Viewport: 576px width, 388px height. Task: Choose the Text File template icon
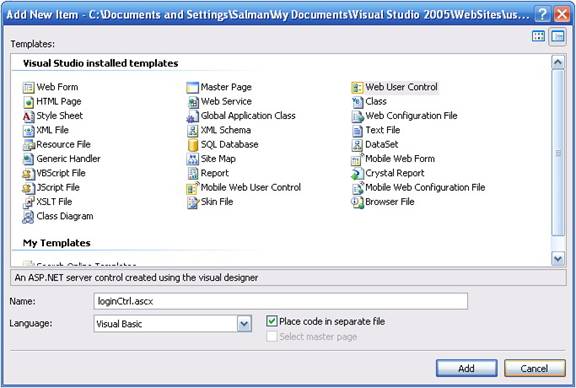[x=357, y=130]
